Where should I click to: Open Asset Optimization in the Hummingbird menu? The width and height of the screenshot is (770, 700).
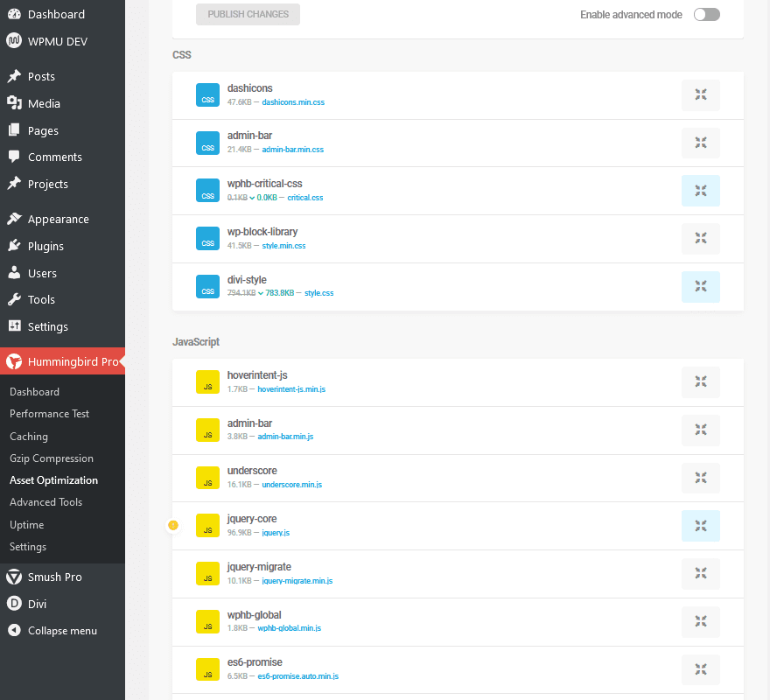click(x=52, y=479)
